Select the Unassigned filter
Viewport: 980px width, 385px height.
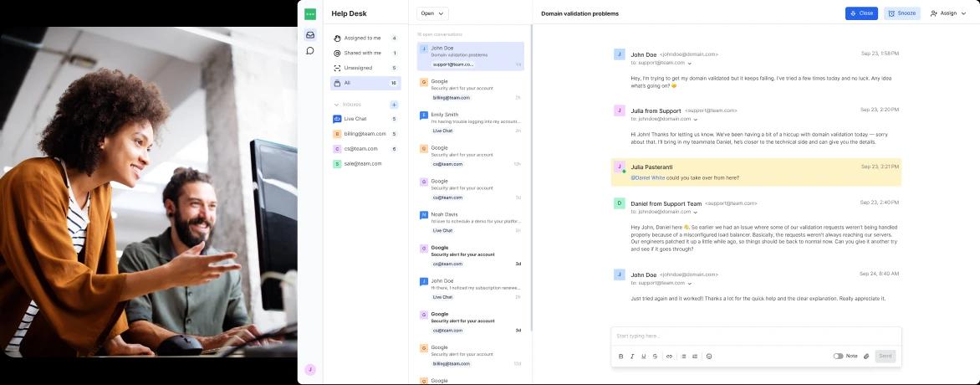point(358,68)
